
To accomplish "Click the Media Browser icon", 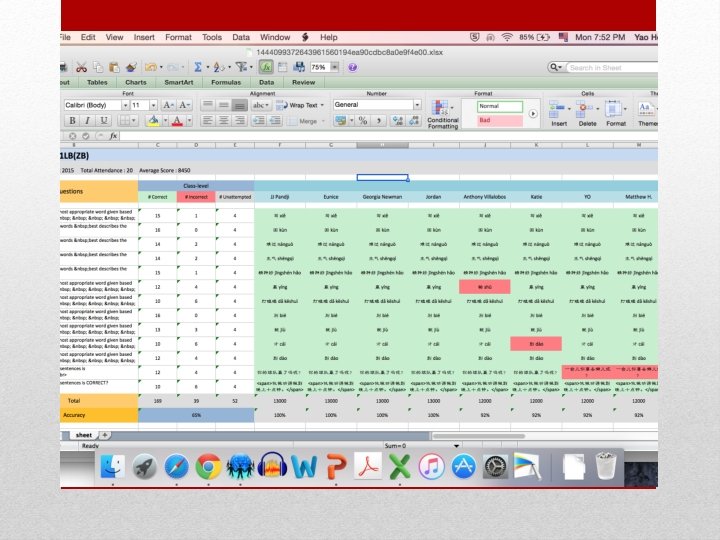I will 299,68.
